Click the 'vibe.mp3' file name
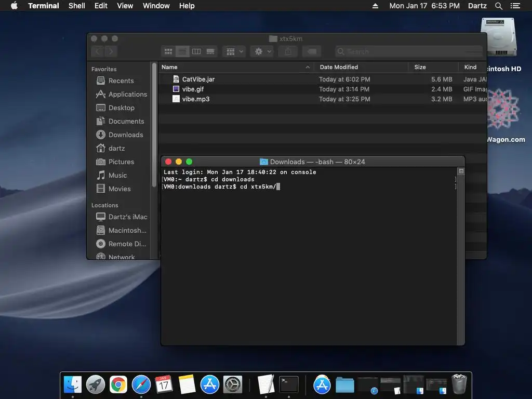 point(196,99)
